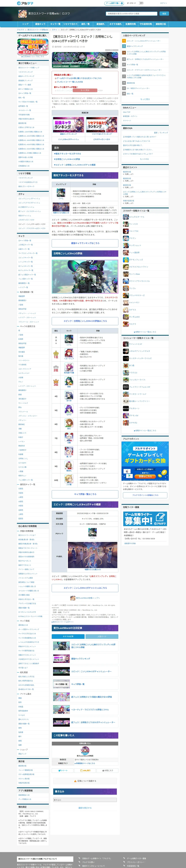This screenshot has width=186, height=868.
Task: Open the デルタルーン game icon
Action: pos(126,408)
